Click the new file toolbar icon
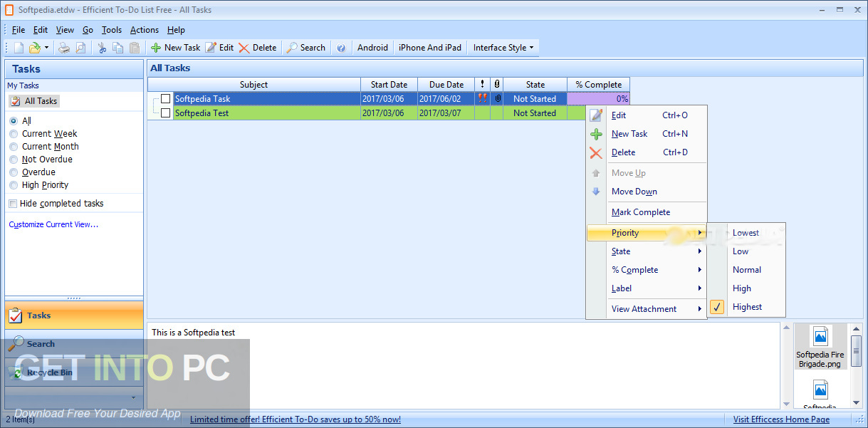 pyautogui.click(x=19, y=48)
